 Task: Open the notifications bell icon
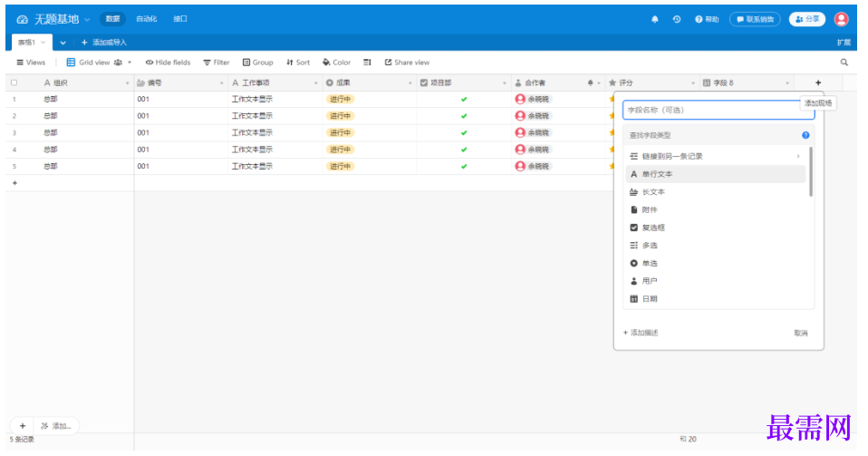tap(655, 19)
